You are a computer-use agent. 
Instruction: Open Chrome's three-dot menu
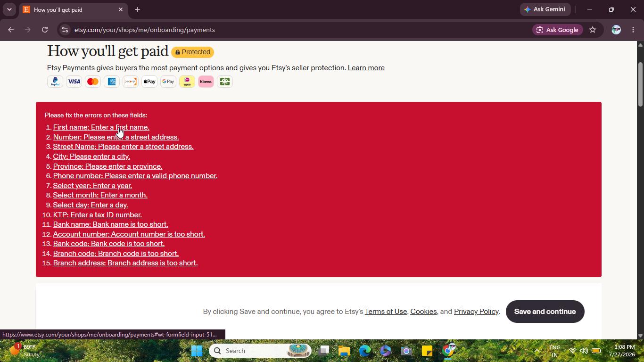(x=633, y=30)
